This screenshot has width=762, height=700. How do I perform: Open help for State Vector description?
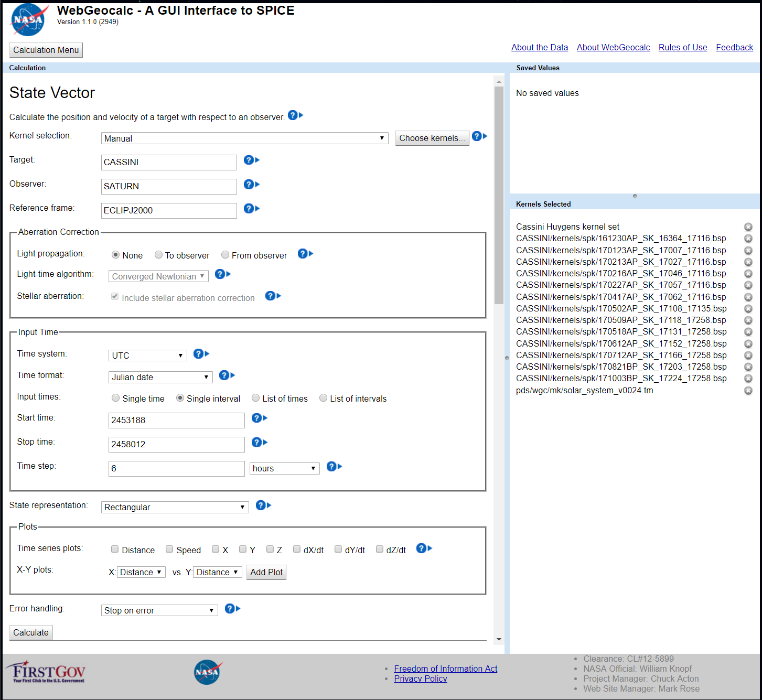[295, 115]
